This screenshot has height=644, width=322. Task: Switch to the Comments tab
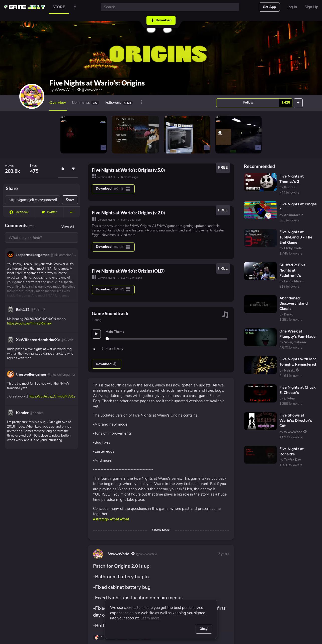85,103
